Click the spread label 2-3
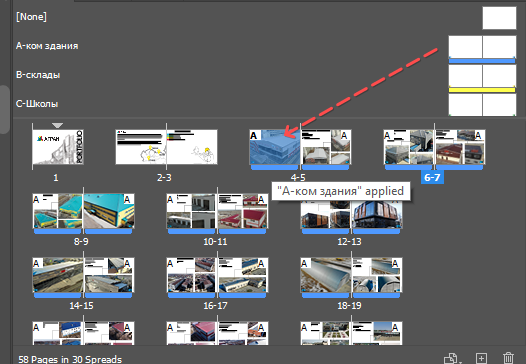 (164, 177)
